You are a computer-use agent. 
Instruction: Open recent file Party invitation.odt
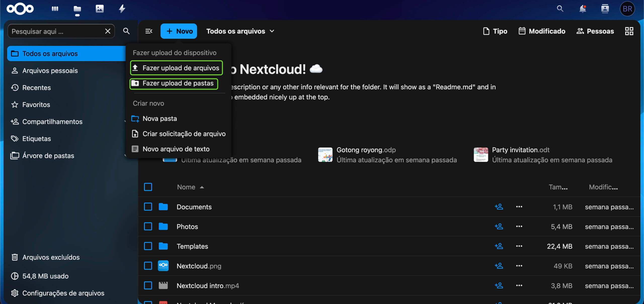coord(543,155)
